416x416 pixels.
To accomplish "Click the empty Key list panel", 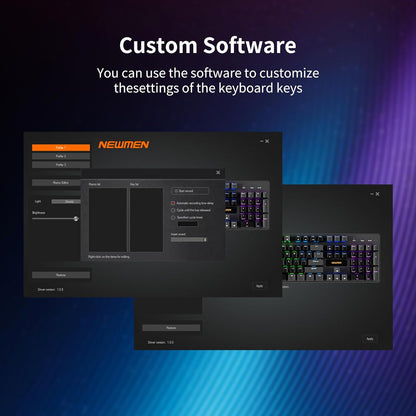I will coord(146,220).
